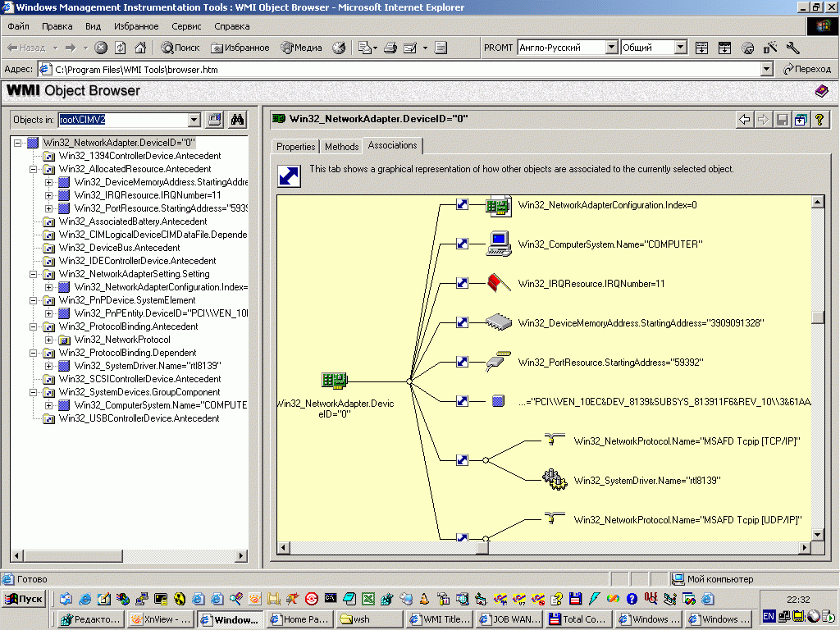Click the association arrow next to Win32_IRQResource

click(x=463, y=283)
